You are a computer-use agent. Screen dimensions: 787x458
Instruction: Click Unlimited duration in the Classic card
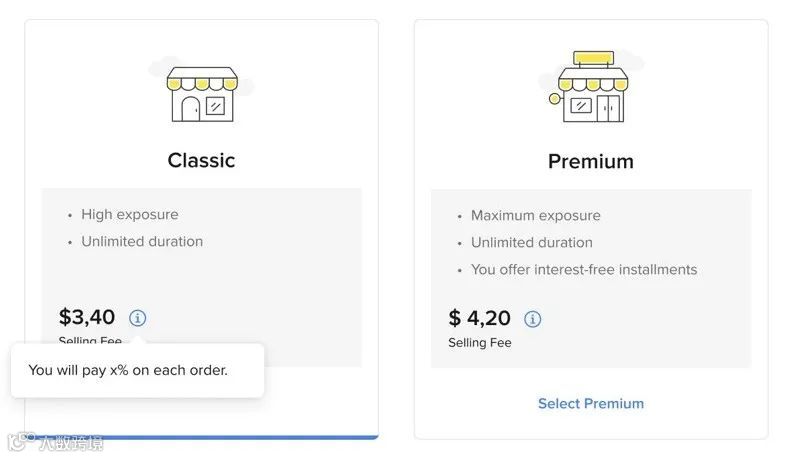point(142,241)
